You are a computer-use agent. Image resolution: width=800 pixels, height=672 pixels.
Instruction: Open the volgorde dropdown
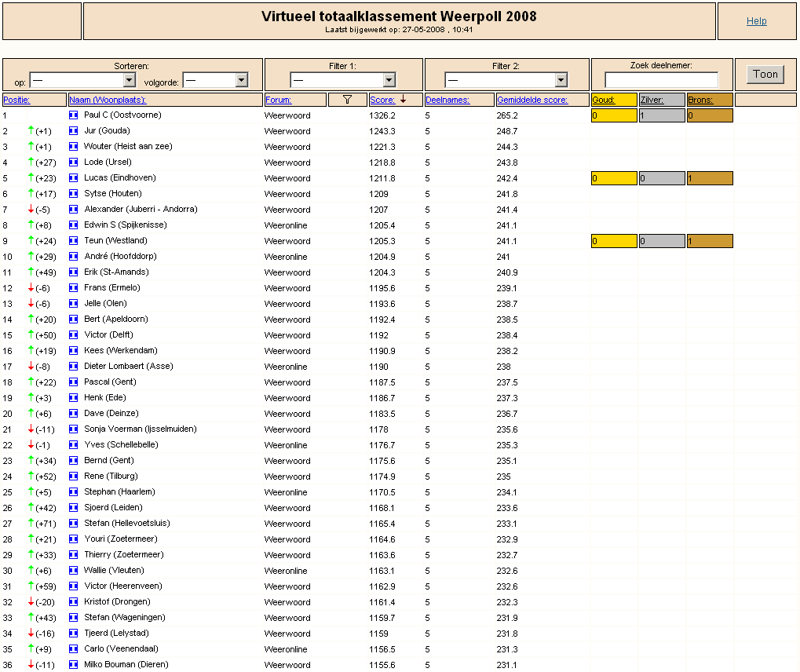coord(215,80)
